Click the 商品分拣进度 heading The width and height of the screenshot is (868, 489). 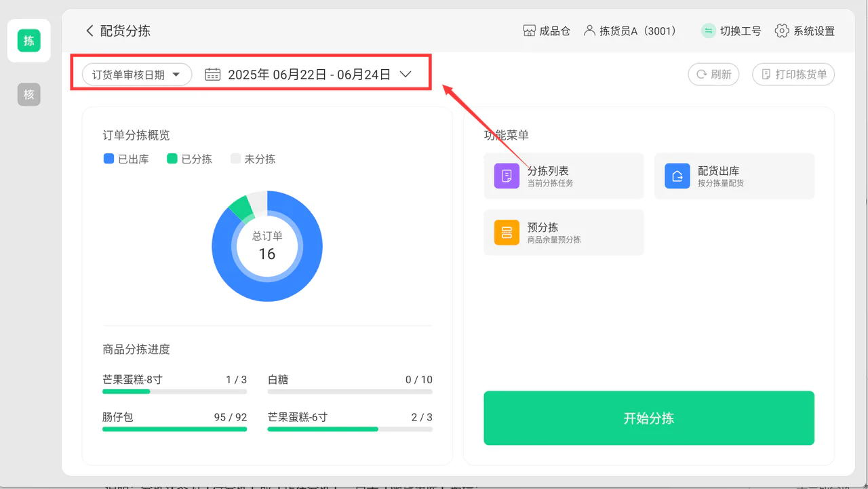point(136,349)
